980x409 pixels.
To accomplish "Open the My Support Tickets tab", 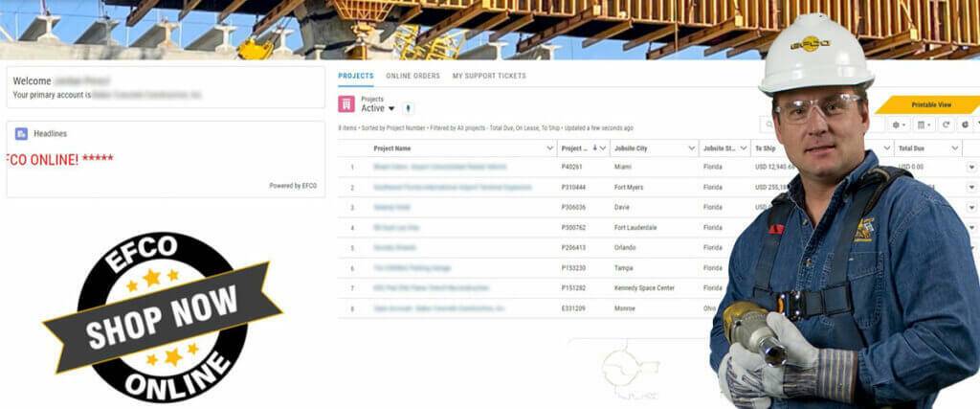I will point(488,76).
